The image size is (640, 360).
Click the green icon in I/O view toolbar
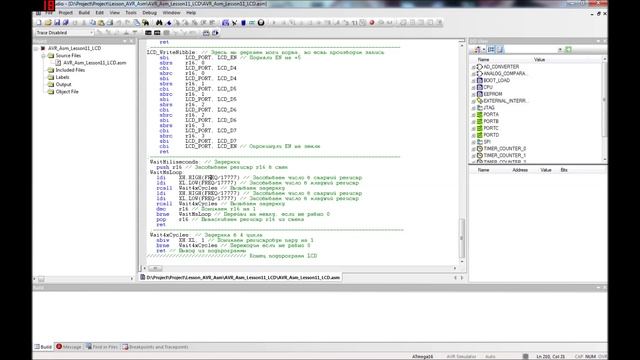coord(568,49)
